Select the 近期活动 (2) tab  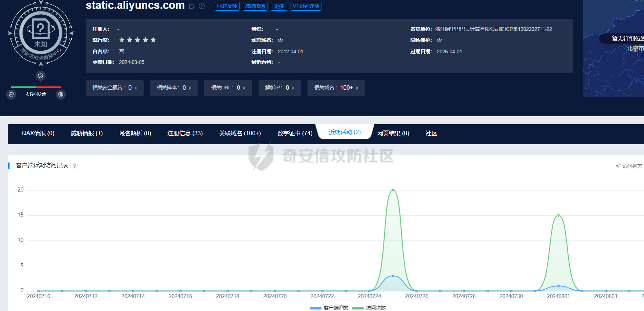pos(345,132)
